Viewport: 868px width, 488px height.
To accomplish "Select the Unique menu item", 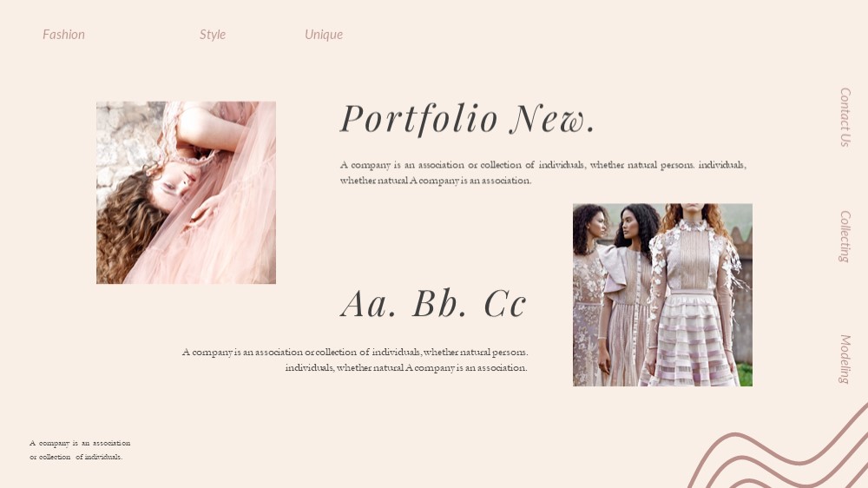I will (x=324, y=35).
